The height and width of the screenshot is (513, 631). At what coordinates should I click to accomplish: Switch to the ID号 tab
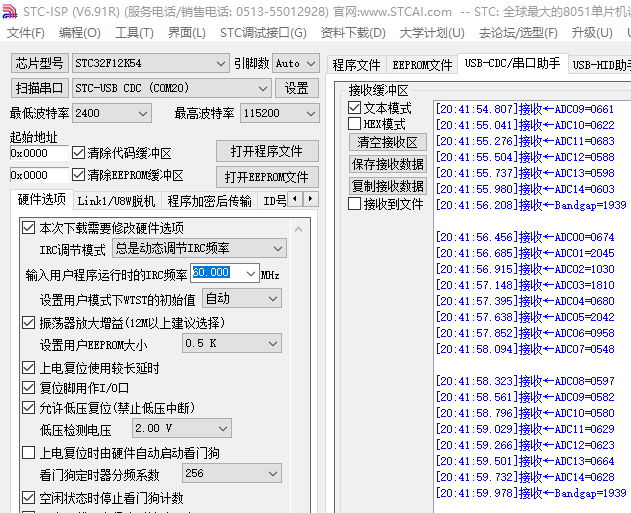[x=274, y=201]
